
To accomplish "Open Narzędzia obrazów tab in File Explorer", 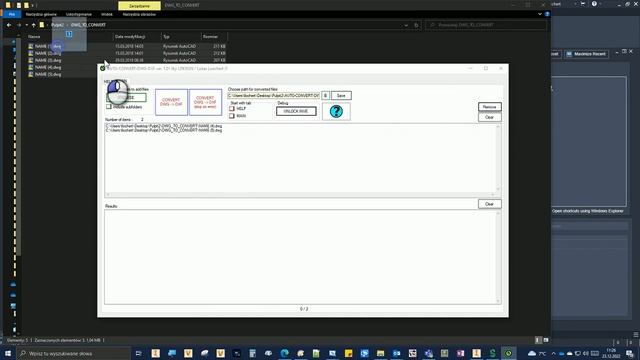I will coord(139,14).
